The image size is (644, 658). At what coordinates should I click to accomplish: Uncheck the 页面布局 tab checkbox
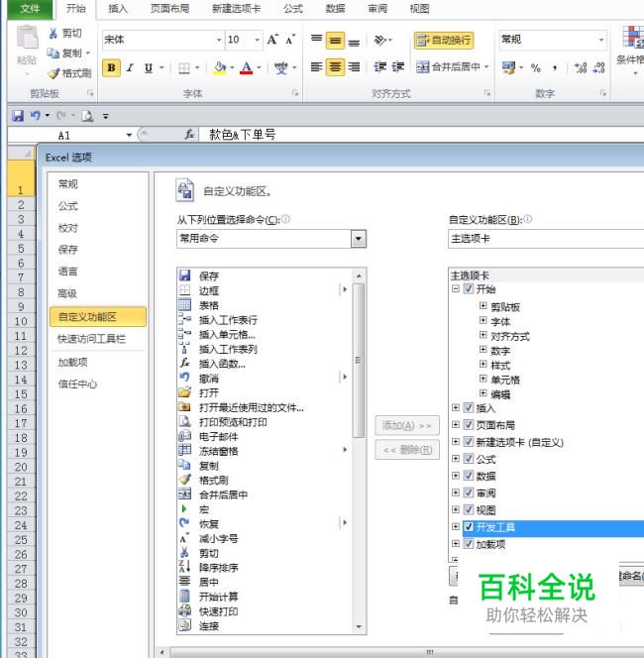(469, 425)
